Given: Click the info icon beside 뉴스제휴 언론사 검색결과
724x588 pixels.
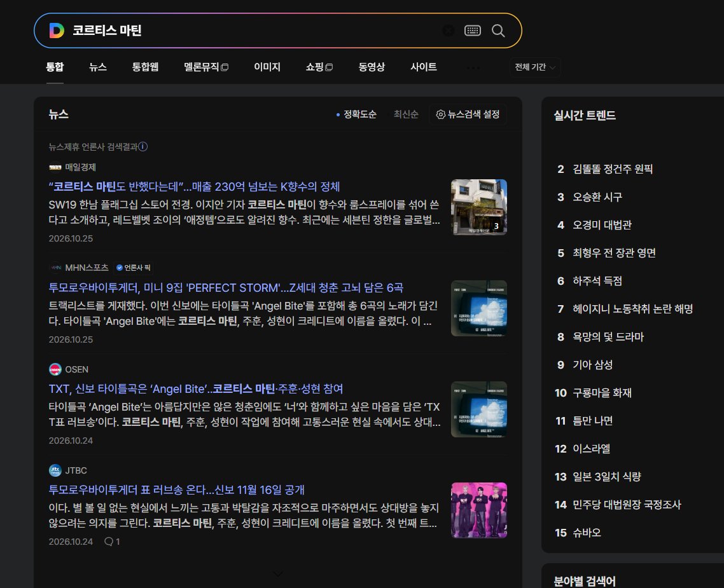Looking at the screenshot, I should pos(143,147).
